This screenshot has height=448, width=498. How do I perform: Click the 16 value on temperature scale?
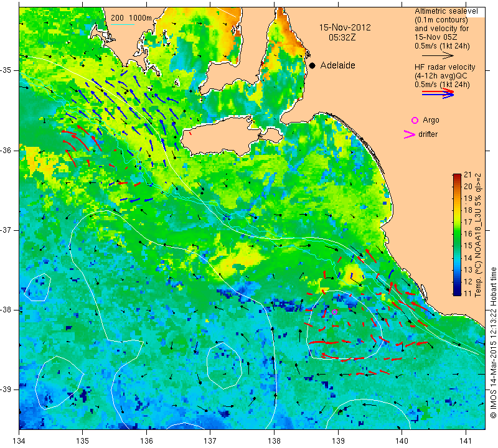(468, 234)
